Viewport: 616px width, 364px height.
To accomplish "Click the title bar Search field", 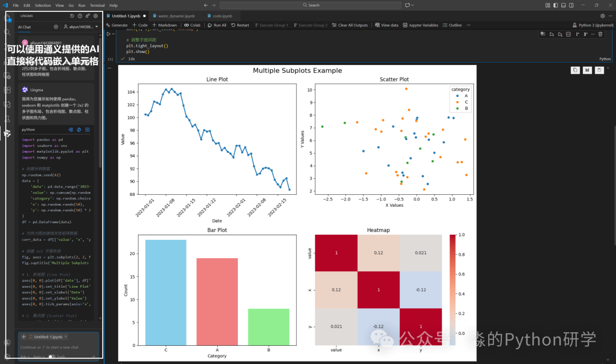I will pos(311,5).
